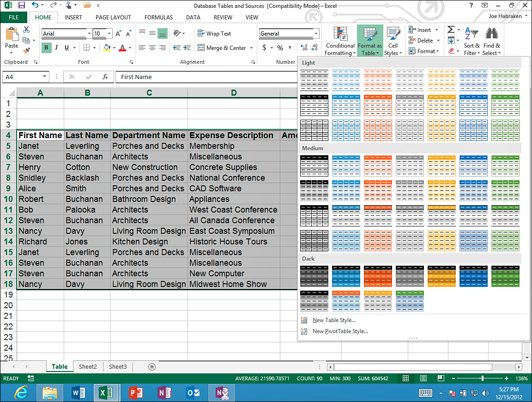Click New PivotTable Style... link
Image resolution: width=532 pixels, height=402 pixels.
click(x=340, y=331)
